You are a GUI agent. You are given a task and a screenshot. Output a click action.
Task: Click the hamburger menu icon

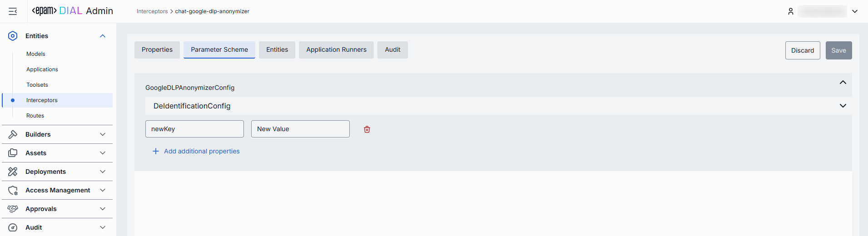pos(13,11)
